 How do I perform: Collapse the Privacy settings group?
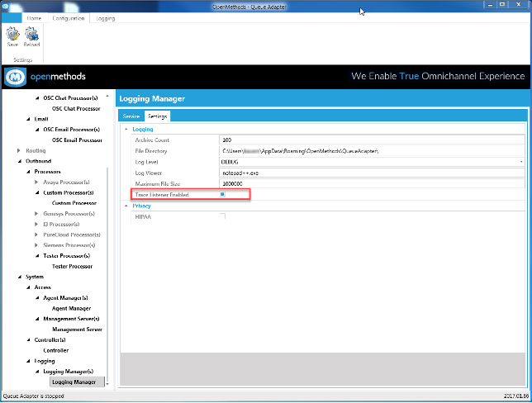(126, 206)
